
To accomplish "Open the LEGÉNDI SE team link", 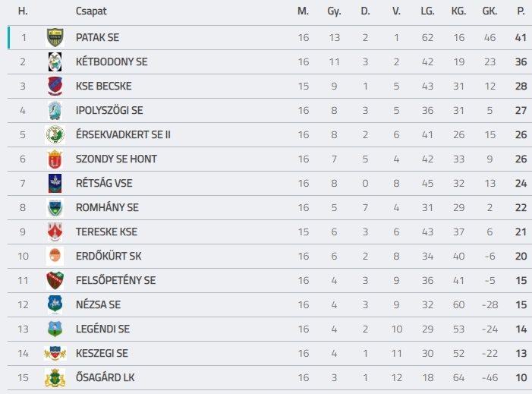I will coord(102,329).
